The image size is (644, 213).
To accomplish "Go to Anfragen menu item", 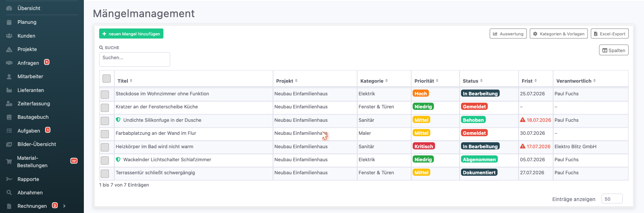I will coord(28,63).
